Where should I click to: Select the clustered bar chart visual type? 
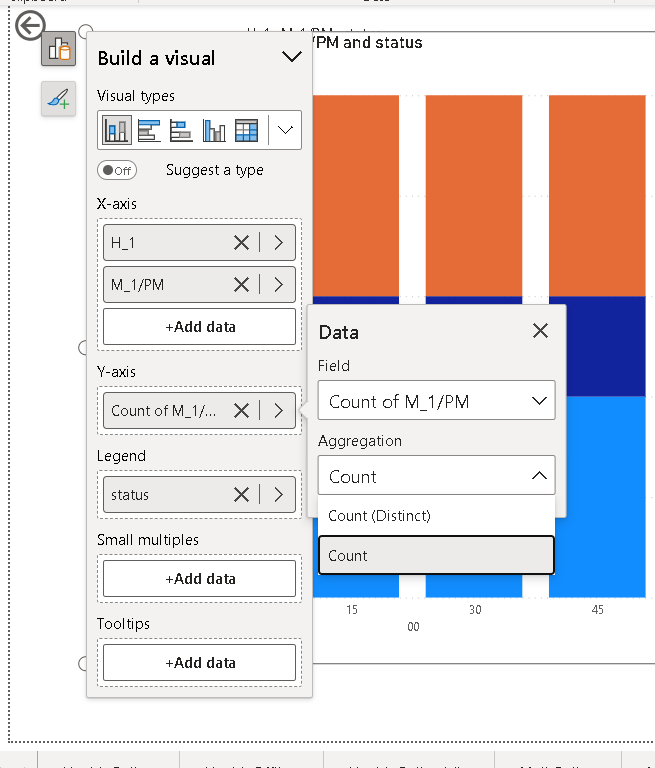pos(181,130)
